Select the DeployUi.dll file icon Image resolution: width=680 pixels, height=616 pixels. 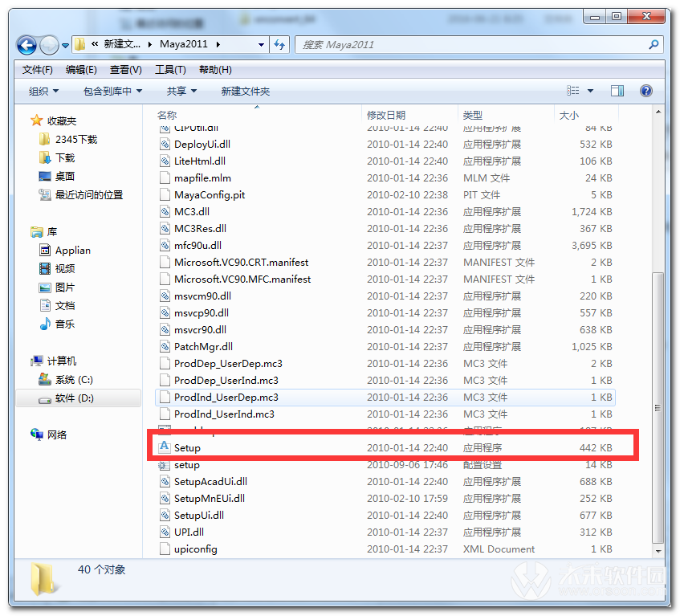click(x=165, y=144)
